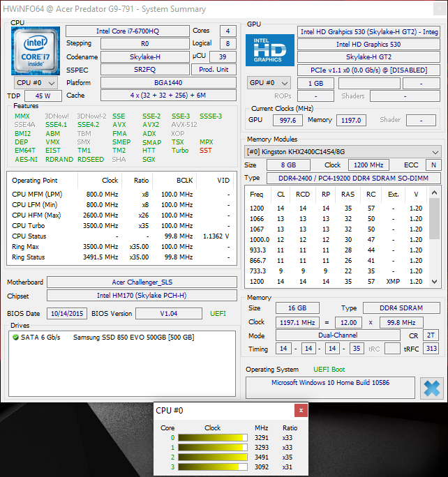The height and width of the screenshot is (477, 448).
Task: Click the Platform BGA1440 field
Action: (x=168, y=83)
